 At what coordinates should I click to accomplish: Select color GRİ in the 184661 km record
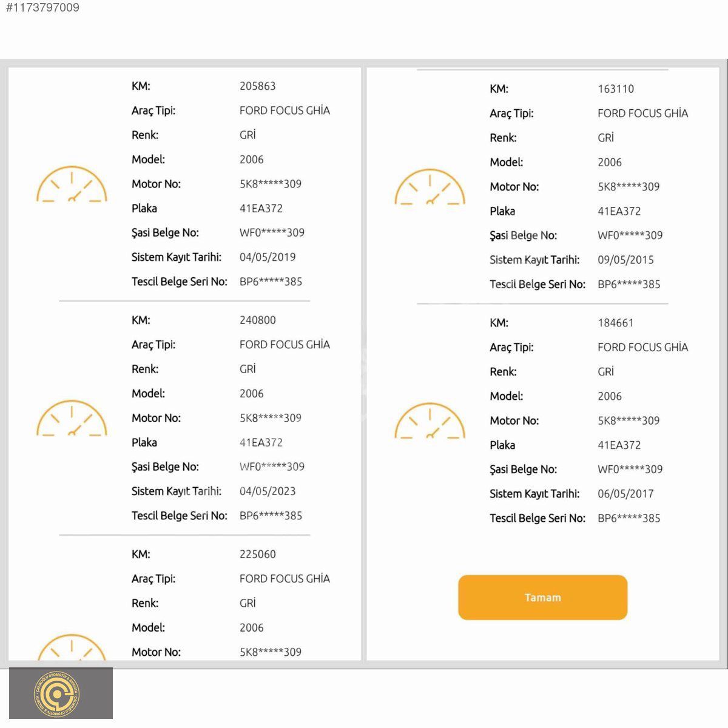pos(606,372)
